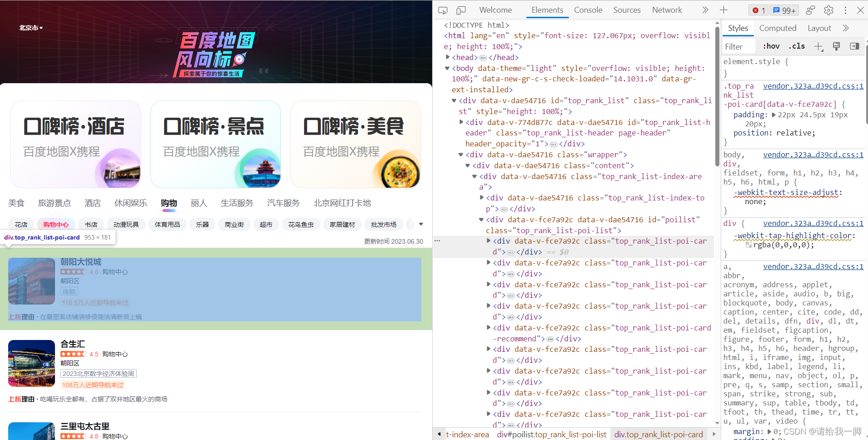The image size is (868, 440).
Task: Select the 休闲娱乐 category tab
Action: [131, 203]
